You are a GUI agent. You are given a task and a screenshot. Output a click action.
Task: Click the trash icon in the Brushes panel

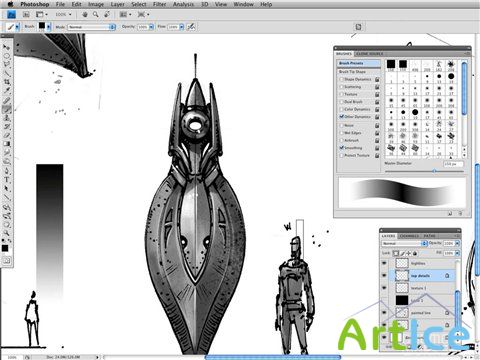(460, 213)
